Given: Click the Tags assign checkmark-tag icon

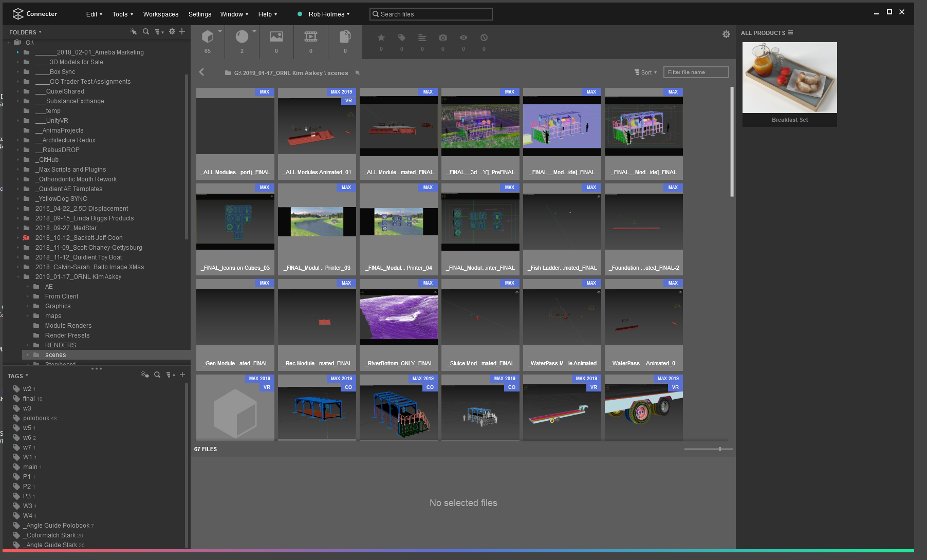Looking at the screenshot, I should [145, 375].
